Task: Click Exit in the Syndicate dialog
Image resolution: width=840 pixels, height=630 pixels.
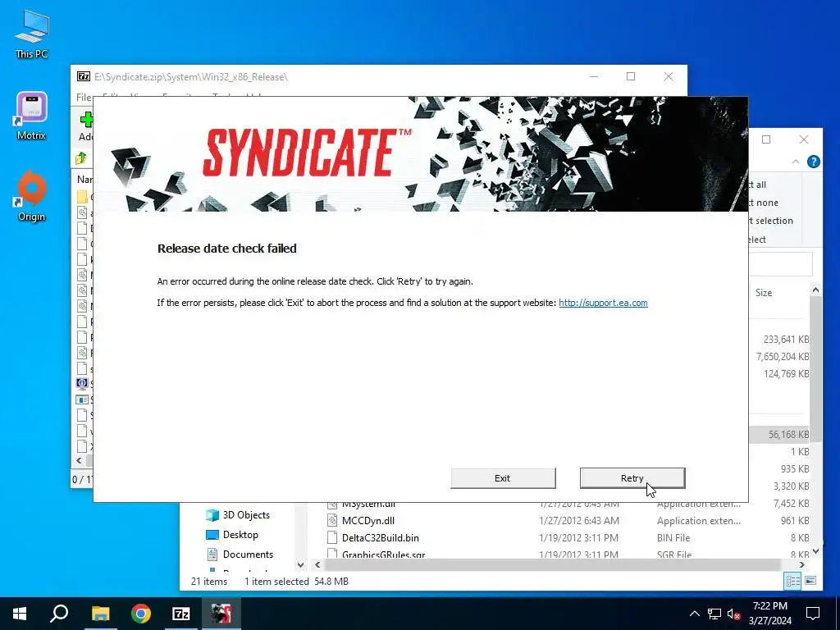Action: 503,478
